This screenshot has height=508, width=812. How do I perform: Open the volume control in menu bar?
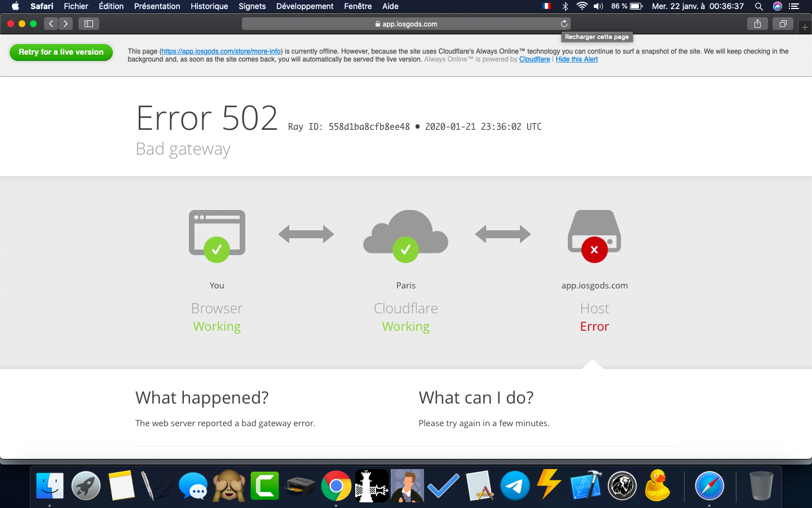(x=598, y=6)
